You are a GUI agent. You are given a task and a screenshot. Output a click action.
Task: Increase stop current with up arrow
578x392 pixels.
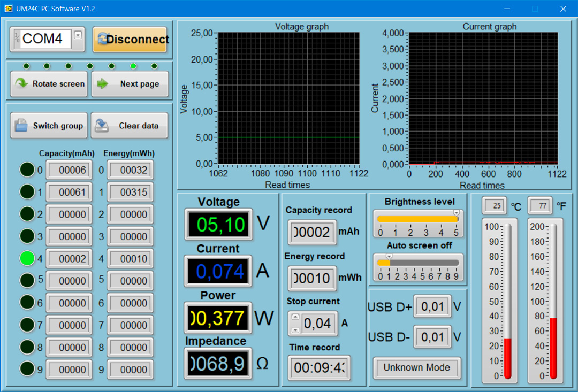295,317
